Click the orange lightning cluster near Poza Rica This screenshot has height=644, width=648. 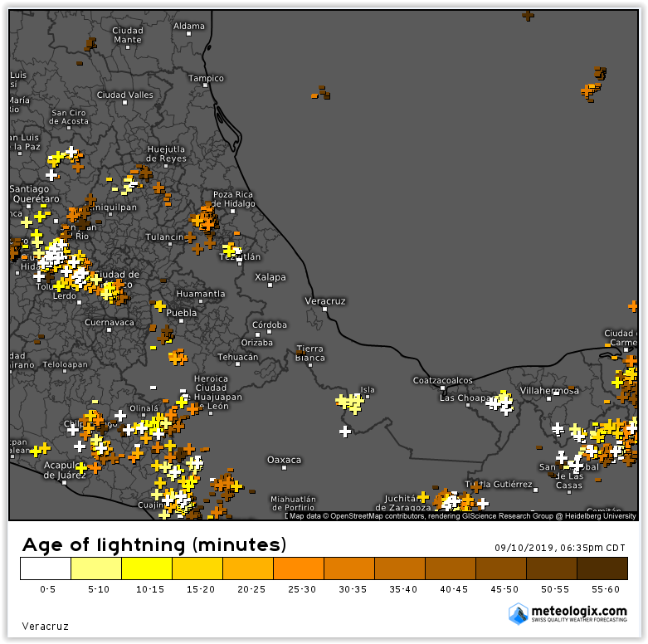click(204, 217)
